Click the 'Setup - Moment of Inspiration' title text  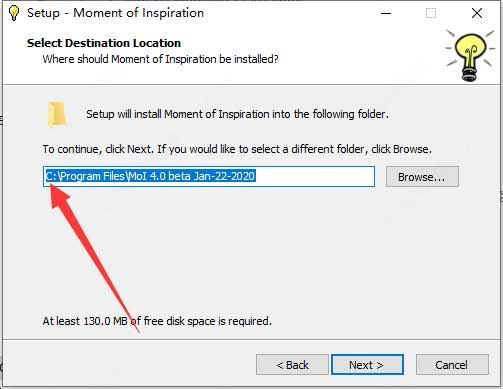click(x=115, y=13)
